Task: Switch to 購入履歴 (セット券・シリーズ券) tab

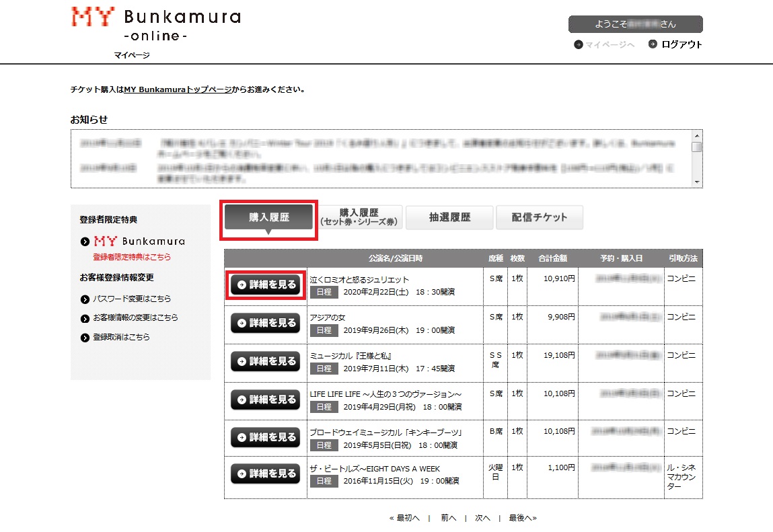Action: pos(359,218)
